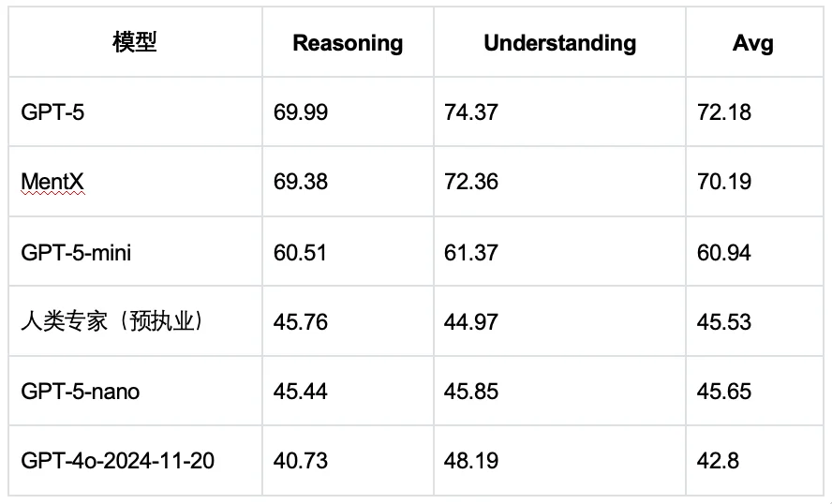
Task: Select the 74.37 Understanding value
Action: coord(471,112)
